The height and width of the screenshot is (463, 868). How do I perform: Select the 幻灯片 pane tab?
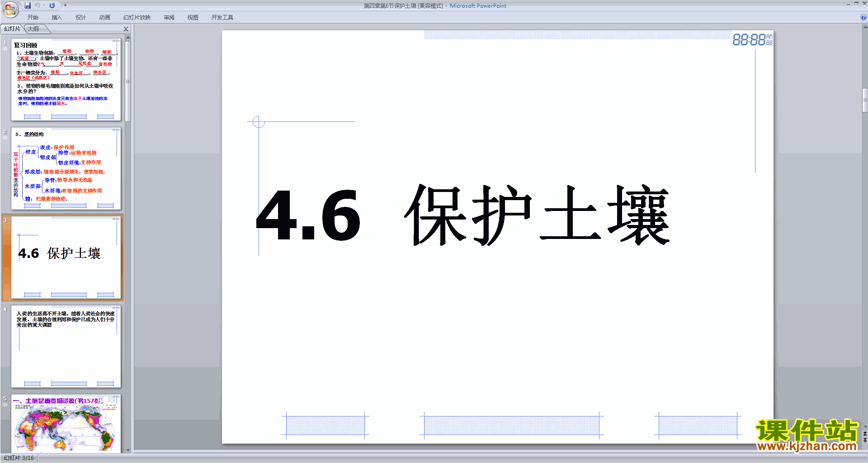point(12,29)
